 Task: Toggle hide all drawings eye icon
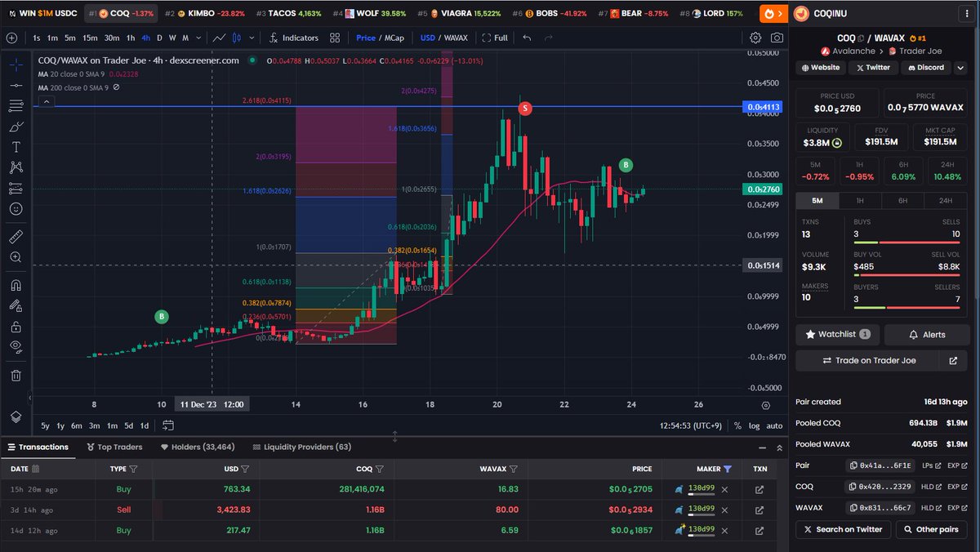(16, 347)
